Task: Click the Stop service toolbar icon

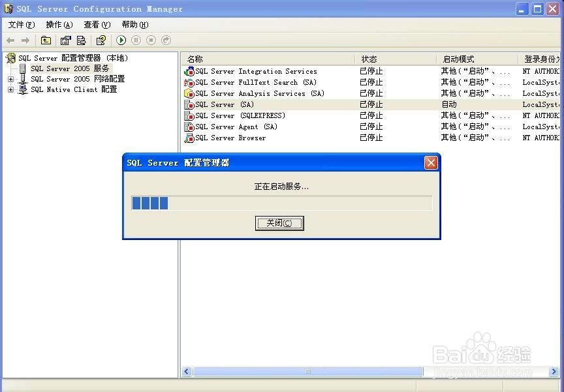Action: [x=151, y=40]
